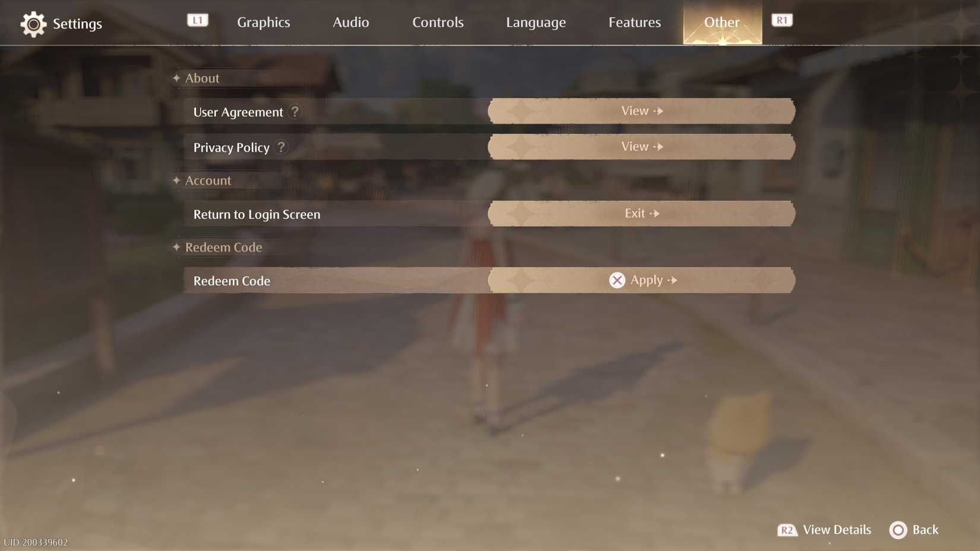Image resolution: width=980 pixels, height=551 pixels.
Task: Click the Settings gear icon
Action: coord(33,24)
